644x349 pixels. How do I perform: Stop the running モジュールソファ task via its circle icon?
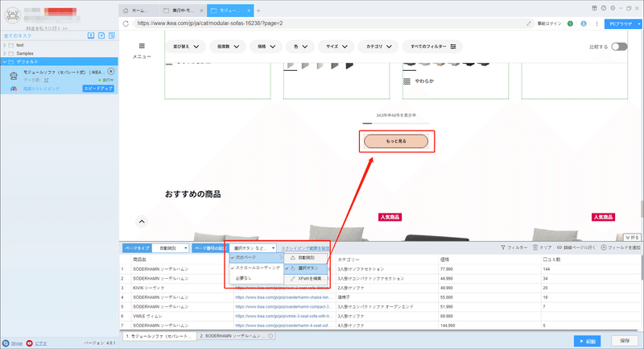click(110, 72)
